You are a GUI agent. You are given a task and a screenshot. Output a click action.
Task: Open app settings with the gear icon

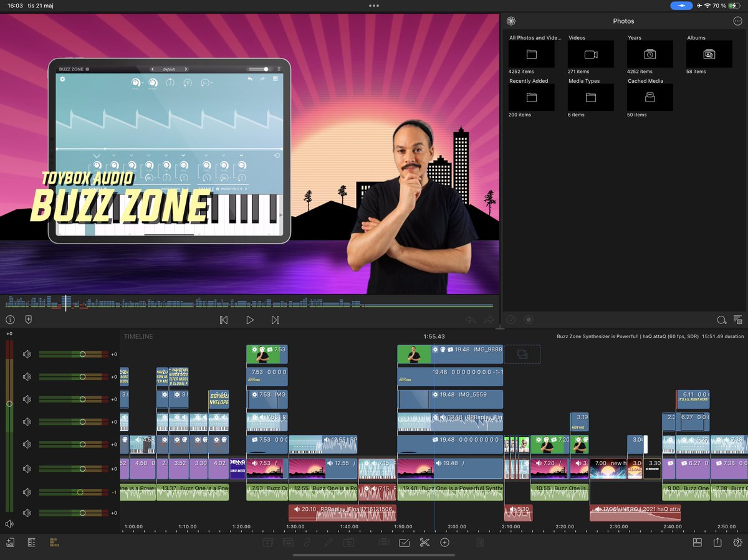coord(738,543)
